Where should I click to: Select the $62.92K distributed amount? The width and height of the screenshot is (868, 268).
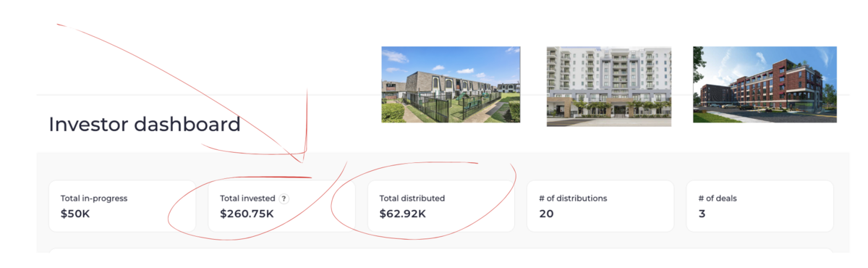pyautogui.click(x=403, y=214)
